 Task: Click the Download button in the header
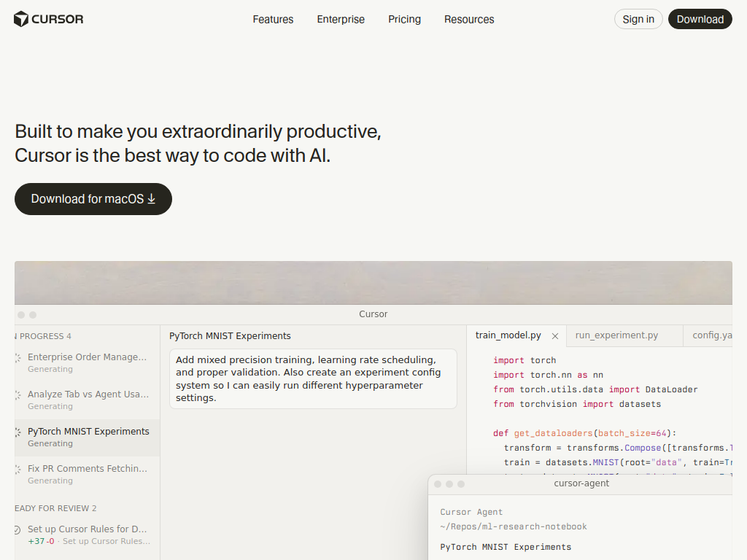(700, 20)
